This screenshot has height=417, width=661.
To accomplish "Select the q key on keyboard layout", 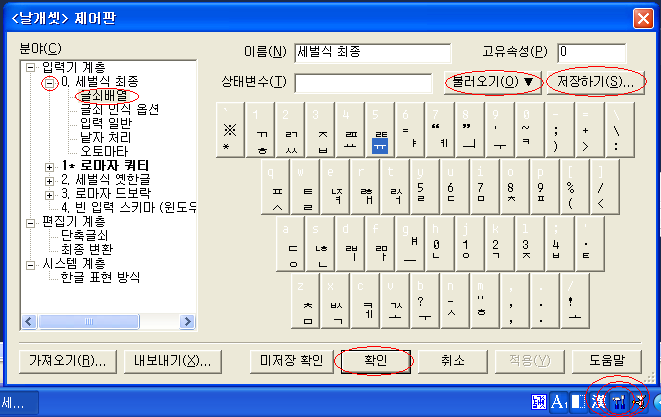I will (x=275, y=187).
